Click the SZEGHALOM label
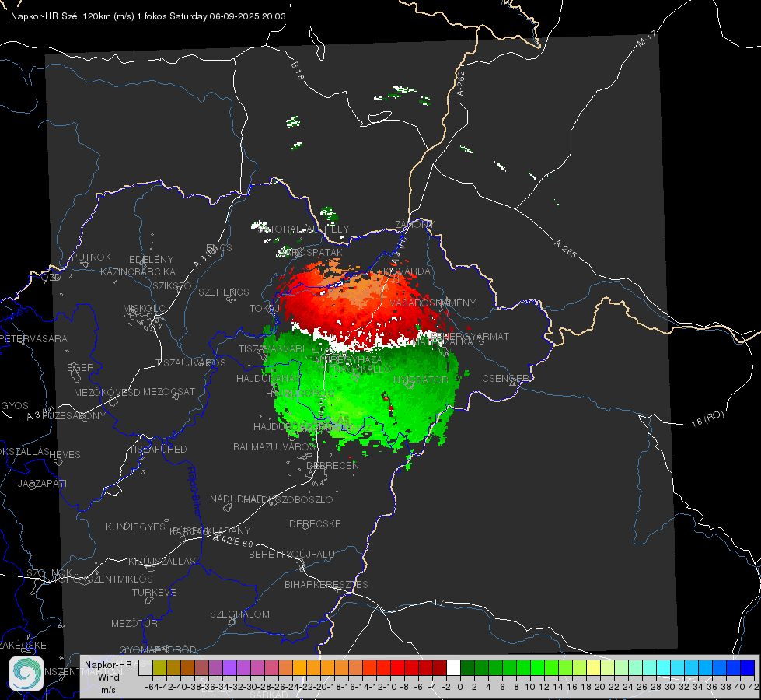The height and width of the screenshot is (700, 761). coord(239,614)
